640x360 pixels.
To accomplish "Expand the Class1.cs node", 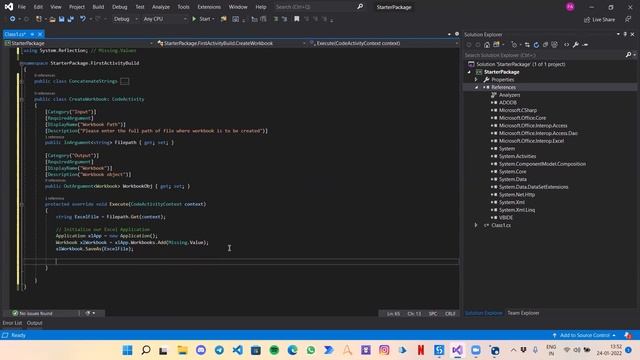I will 476,225.
